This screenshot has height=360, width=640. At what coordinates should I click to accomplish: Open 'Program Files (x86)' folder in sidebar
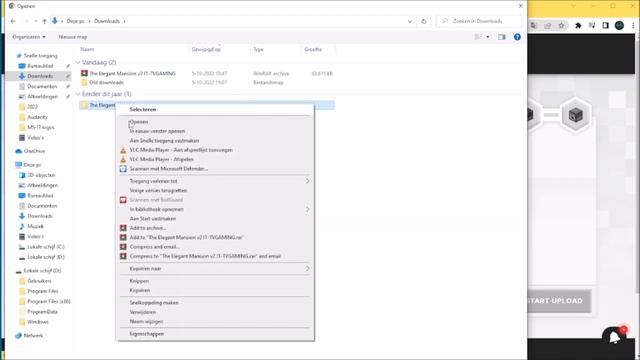coord(49,301)
